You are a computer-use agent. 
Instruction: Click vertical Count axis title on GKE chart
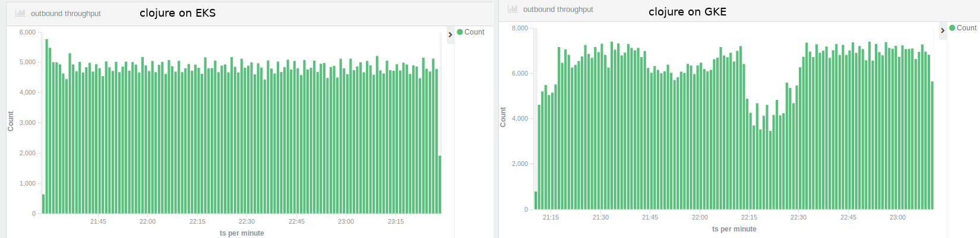(x=503, y=117)
